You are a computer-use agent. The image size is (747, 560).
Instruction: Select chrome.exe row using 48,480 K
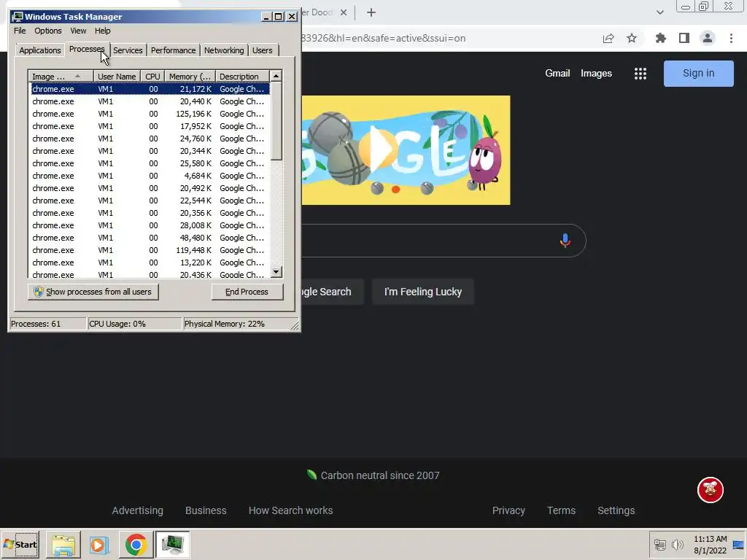click(x=150, y=238)
